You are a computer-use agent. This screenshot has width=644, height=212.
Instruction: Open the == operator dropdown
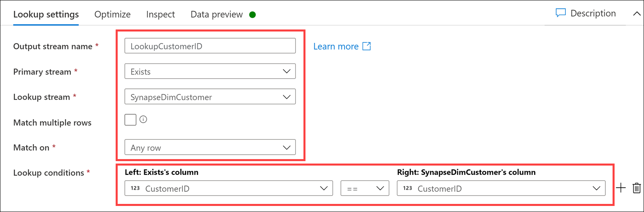pyautogui.click(x=365, y=188)
